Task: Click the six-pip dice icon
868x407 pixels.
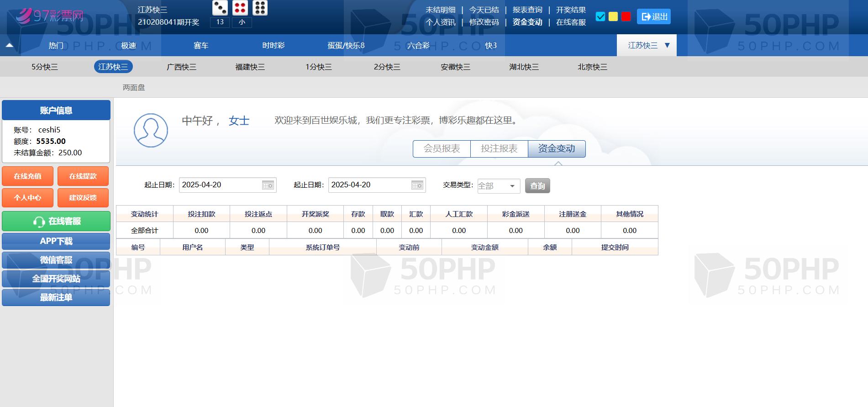Action: click(x=260, y=8)
